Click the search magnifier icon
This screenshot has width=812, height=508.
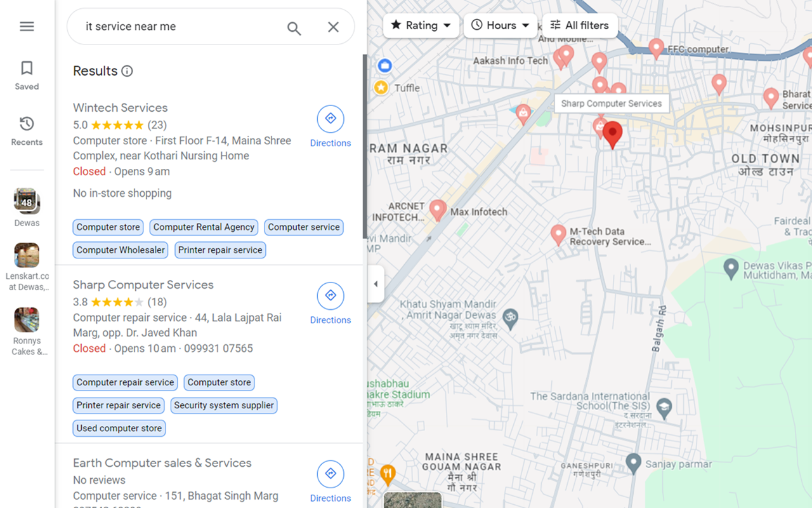click(x=294, y=27)
